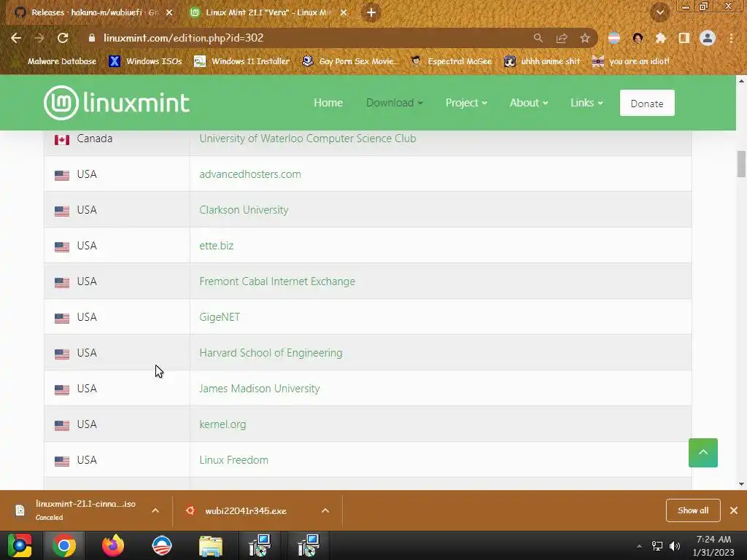Viewport: 747px width, 560px height.
Task: Open the Chrome three-dot menu
Action: point(731,38)
